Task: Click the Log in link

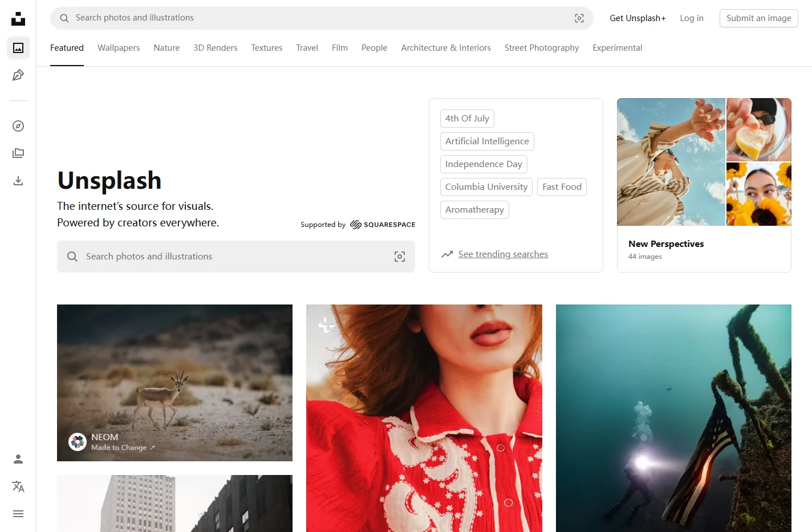Action: [692, 18]
